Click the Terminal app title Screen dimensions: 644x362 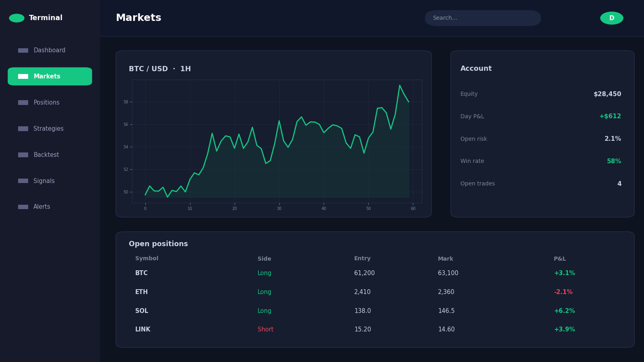[45, 18]
